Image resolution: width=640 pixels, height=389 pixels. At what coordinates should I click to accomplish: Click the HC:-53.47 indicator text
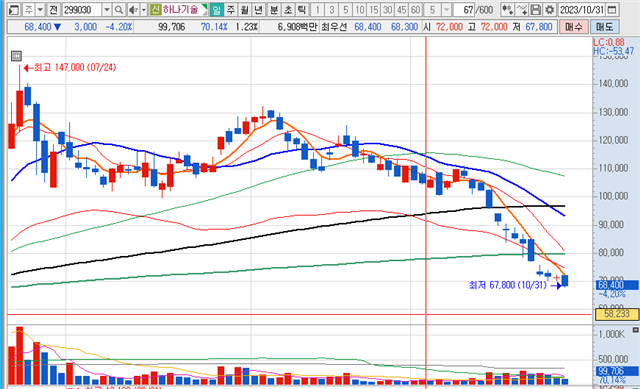point(613,51)
